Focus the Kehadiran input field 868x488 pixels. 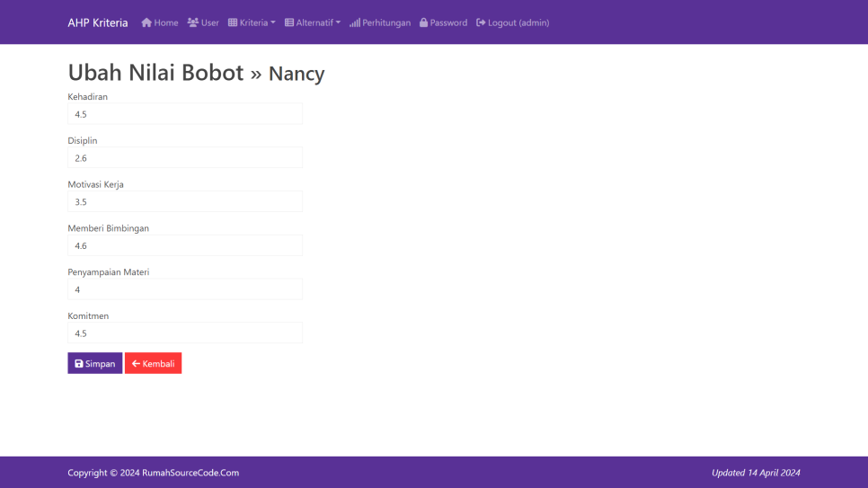coord(185,114)
